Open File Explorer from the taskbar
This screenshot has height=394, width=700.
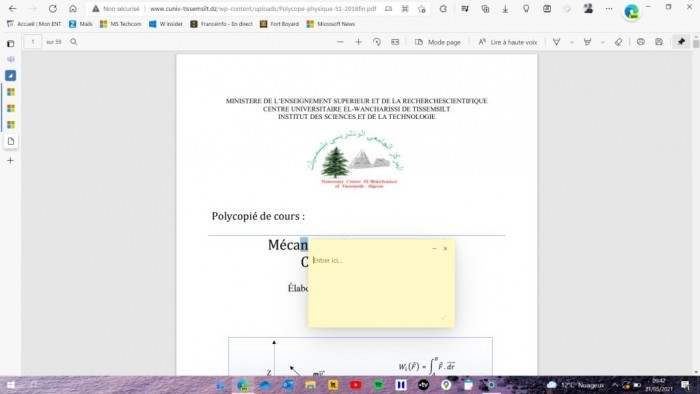[310, 385]
